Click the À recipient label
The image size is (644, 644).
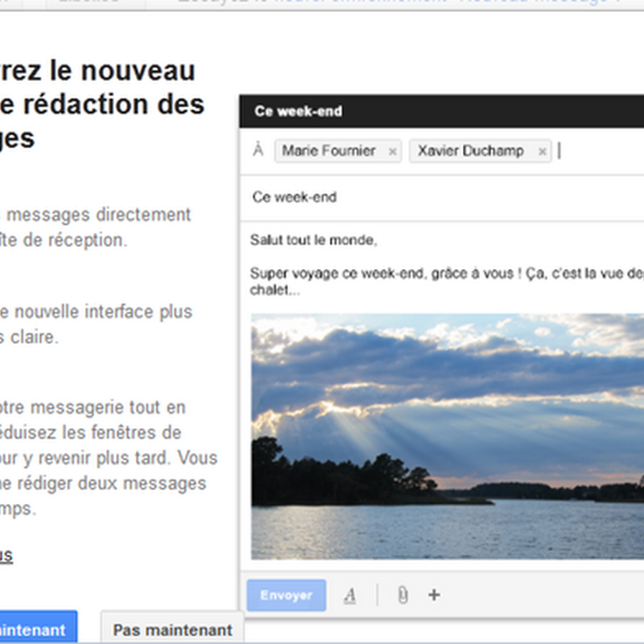coord(258,150)
